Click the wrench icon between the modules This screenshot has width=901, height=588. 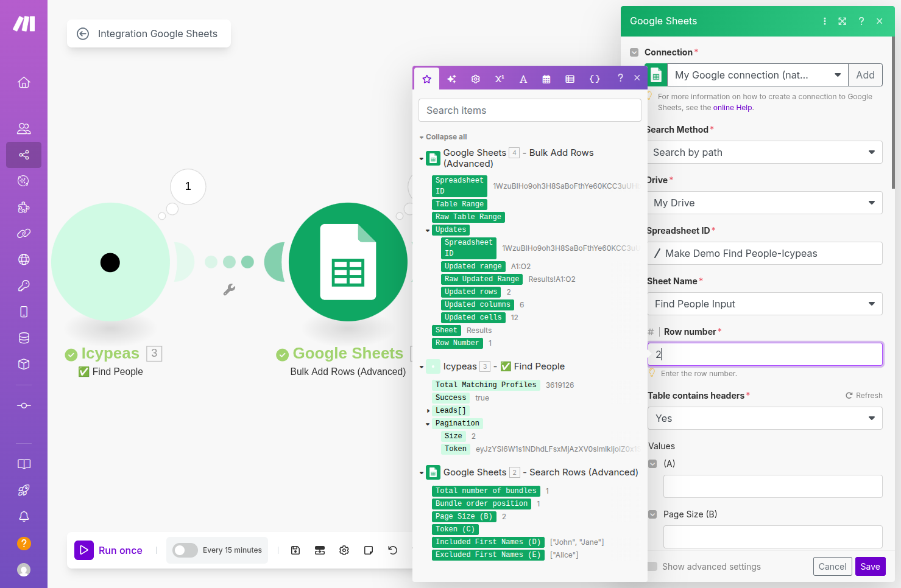coord(229,290)
